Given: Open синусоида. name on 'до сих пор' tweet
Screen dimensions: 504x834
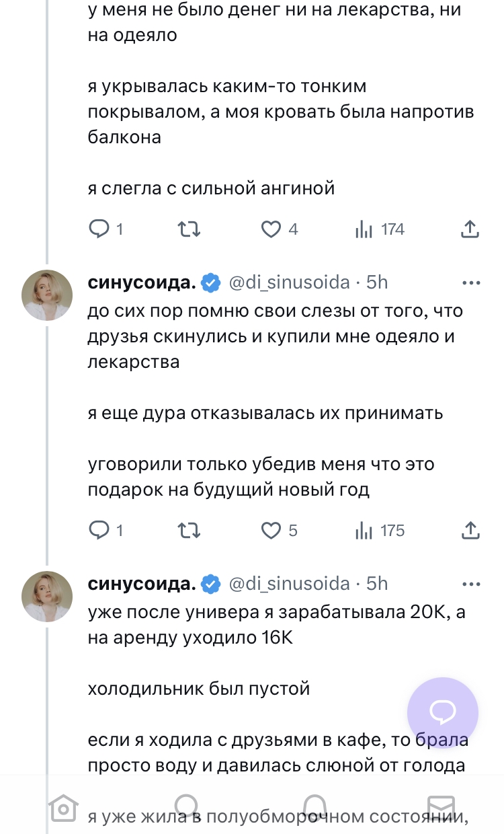Looking at the screenshot, I should [142, 282].
